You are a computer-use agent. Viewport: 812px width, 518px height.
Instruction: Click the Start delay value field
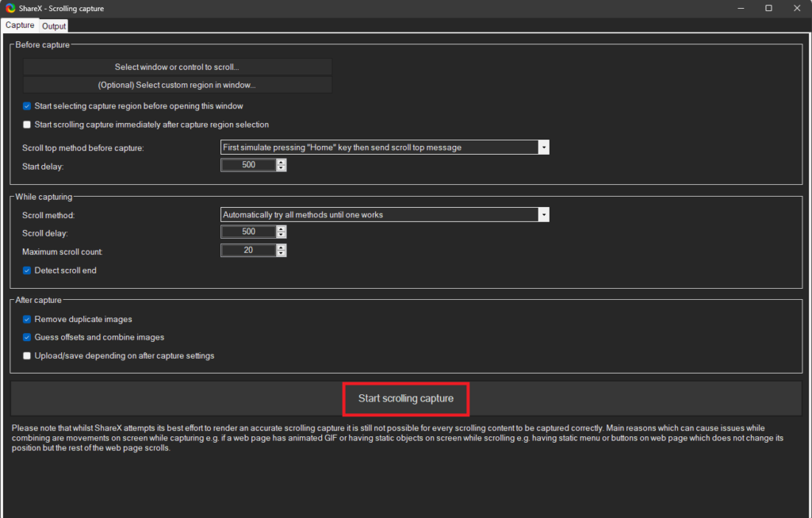tap(248, 165)
